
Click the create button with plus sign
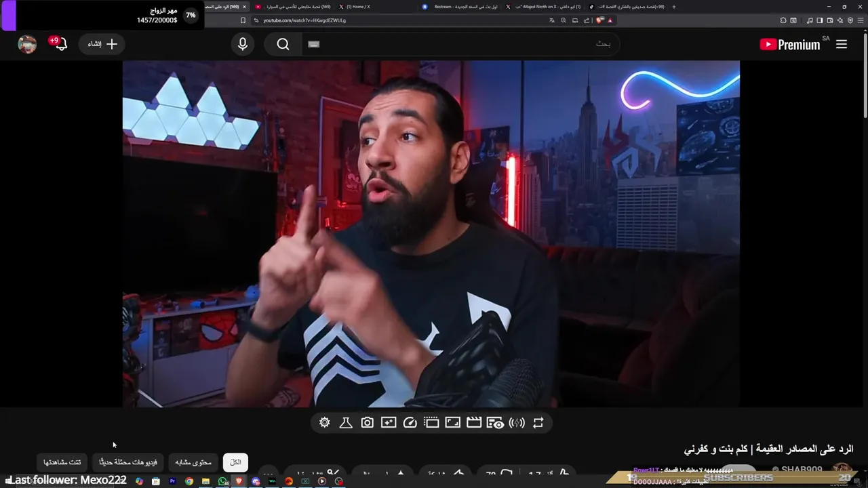click(102, 44)
